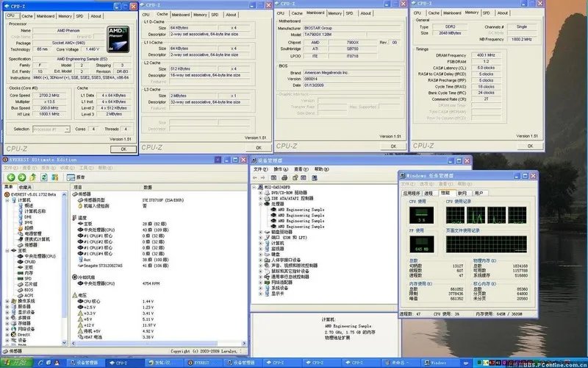Open SPD tab in front CPU-Z window
The height and width of the screenshot is (368, 588).
(x=79, y=16)
